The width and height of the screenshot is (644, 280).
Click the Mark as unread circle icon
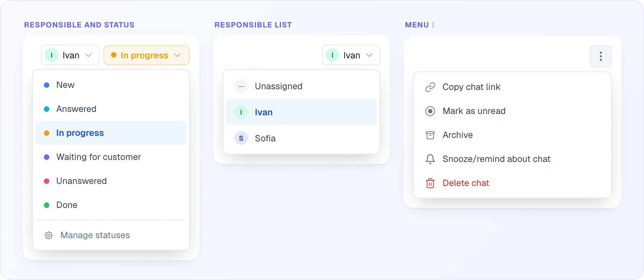(430, 111)
